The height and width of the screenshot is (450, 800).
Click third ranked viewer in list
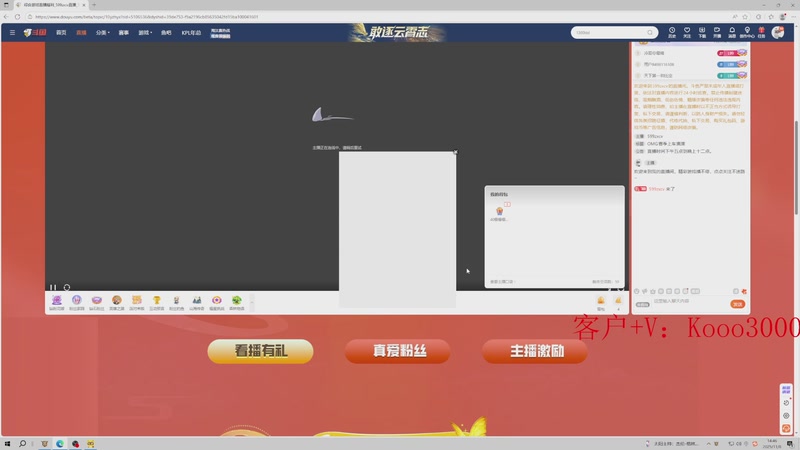[691, 76]
